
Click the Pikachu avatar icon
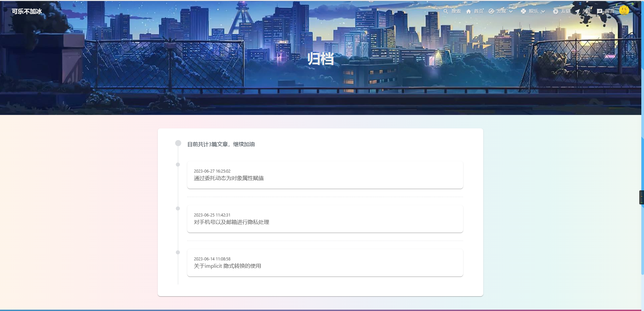624,10
